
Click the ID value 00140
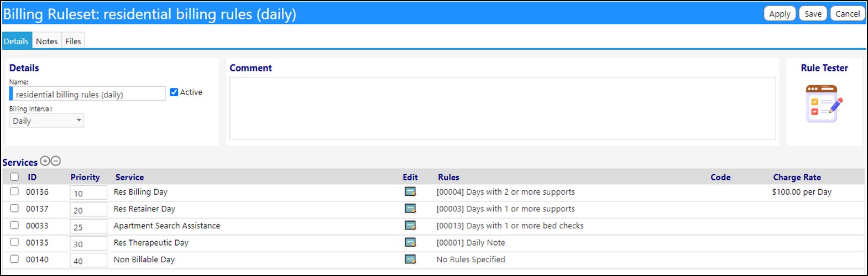pos(37,259)
